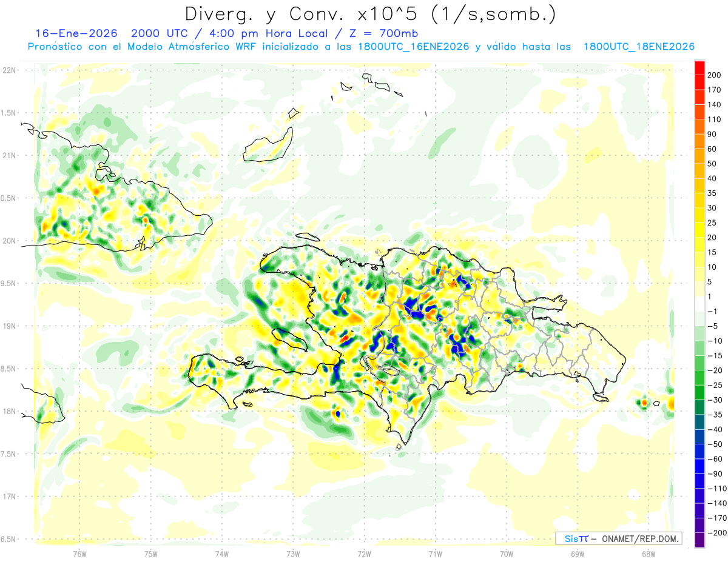Click the legend value '-140'

pyautogui.click(x=718, y=503)
